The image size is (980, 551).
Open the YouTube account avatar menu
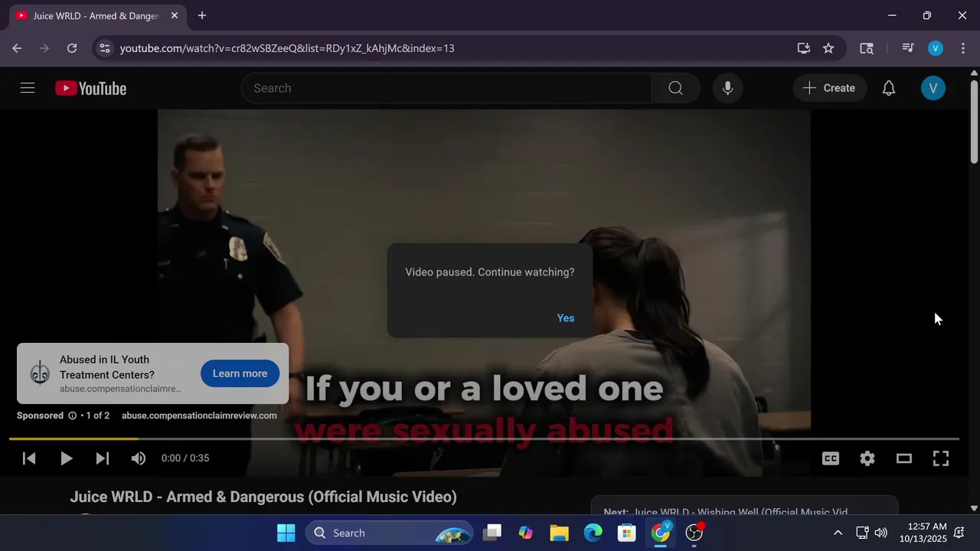pos(933,88)
